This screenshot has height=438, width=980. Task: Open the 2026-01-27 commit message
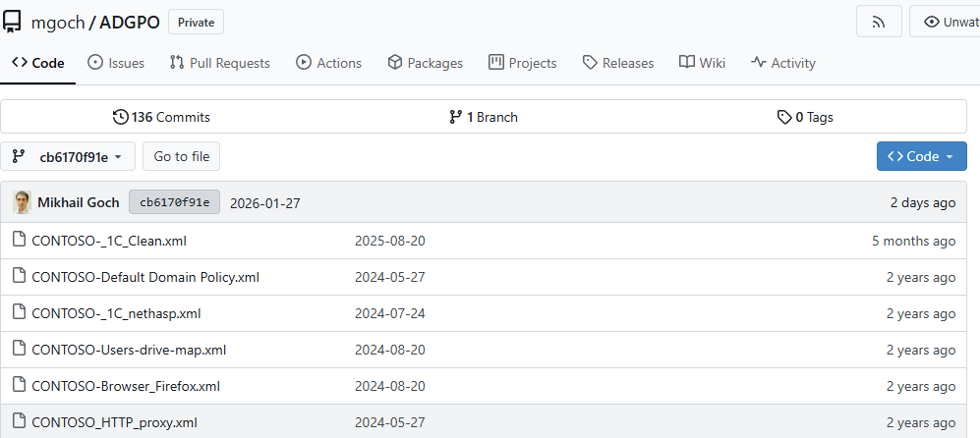coord(265,203)
